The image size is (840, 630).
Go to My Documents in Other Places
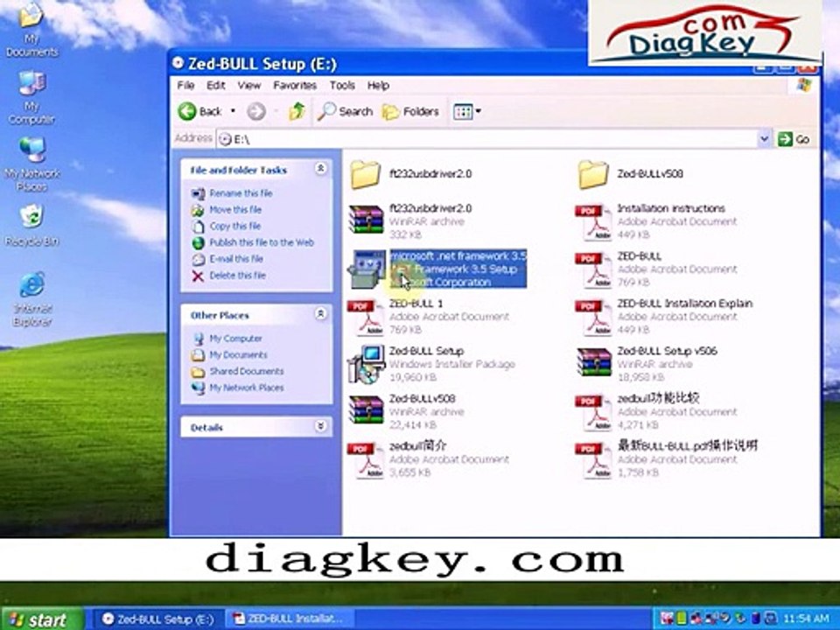point(238,355)
